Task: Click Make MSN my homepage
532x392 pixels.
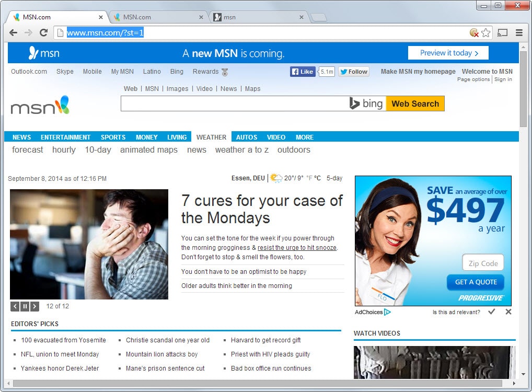Action: pos(418,72)
